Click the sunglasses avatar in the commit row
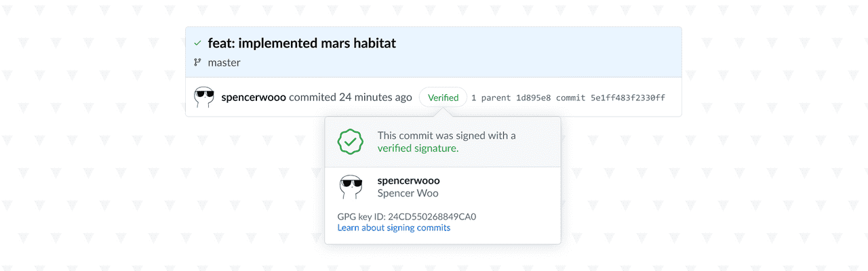Viewport: 868px width, 271px height. point(204,98)
